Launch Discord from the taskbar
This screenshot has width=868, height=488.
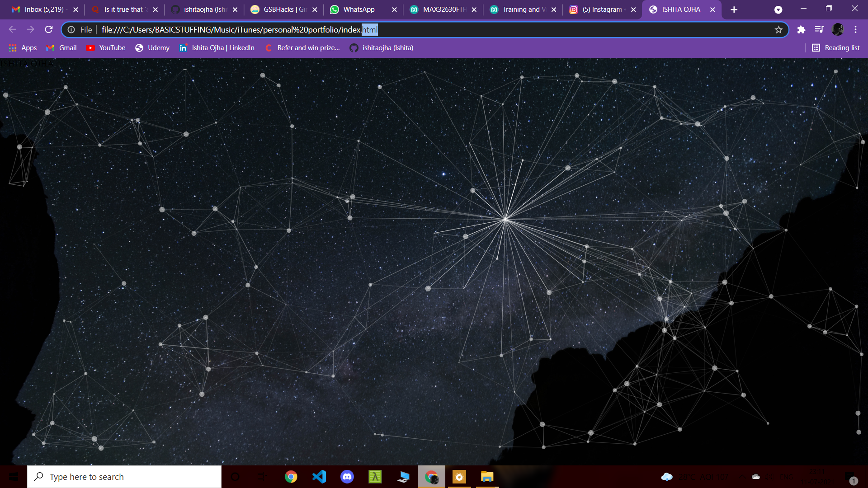[x=347, y=477]
